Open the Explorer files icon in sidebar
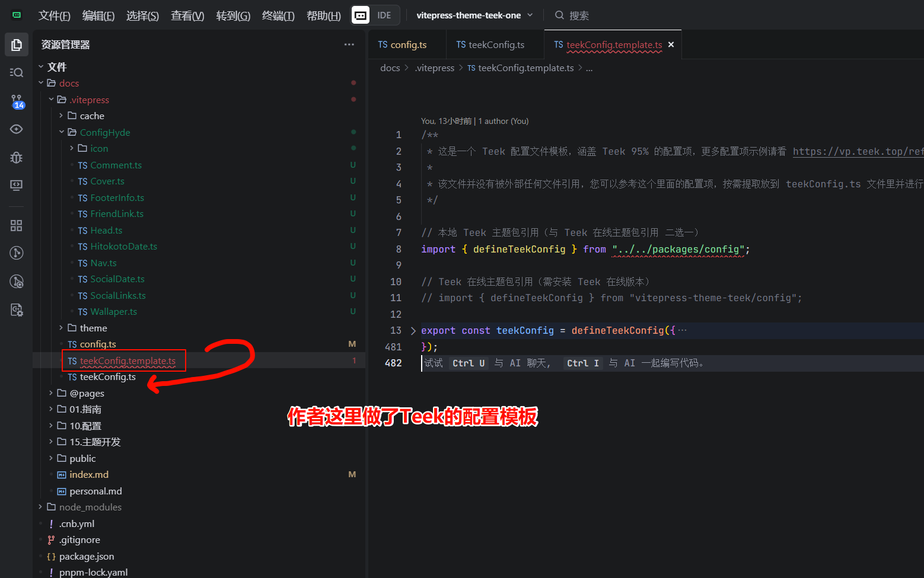The height and width of the screenshot is (578, 924). coord(17,45)
